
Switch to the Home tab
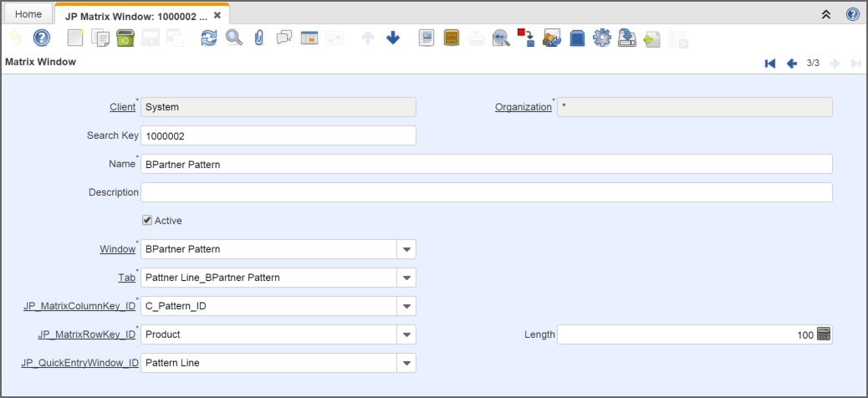(28, 14)
